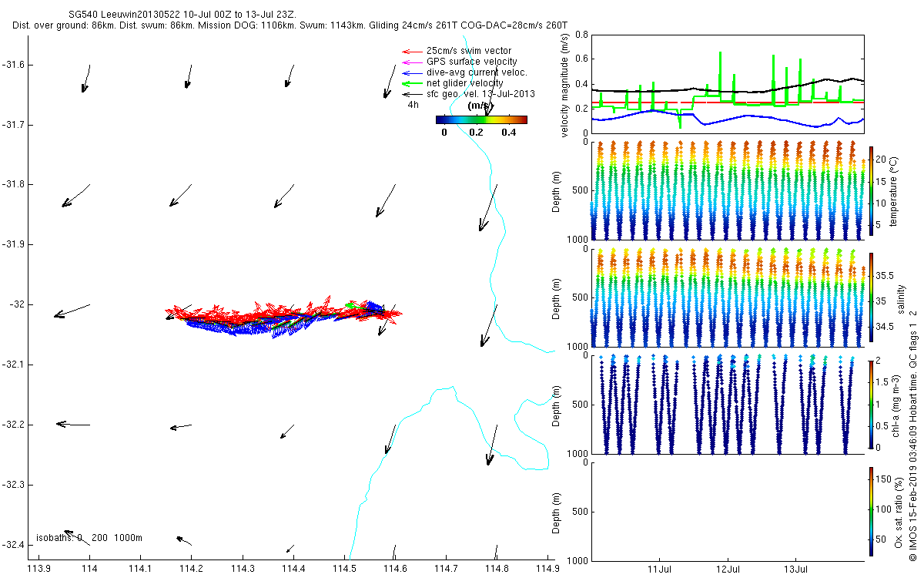924x578 pixels.
Task: Select the 'net glider velocity' legend label
Action: coord(464,83)
